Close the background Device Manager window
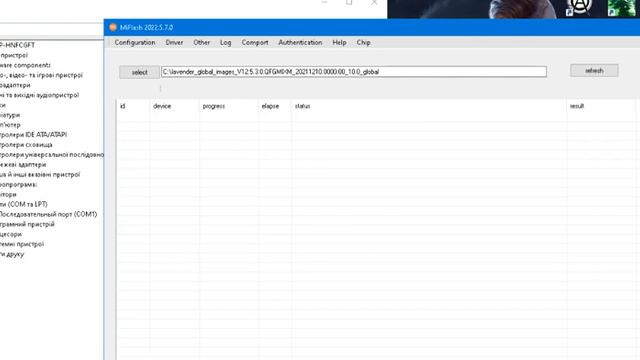The image size is (640, 360). (374, 2)
